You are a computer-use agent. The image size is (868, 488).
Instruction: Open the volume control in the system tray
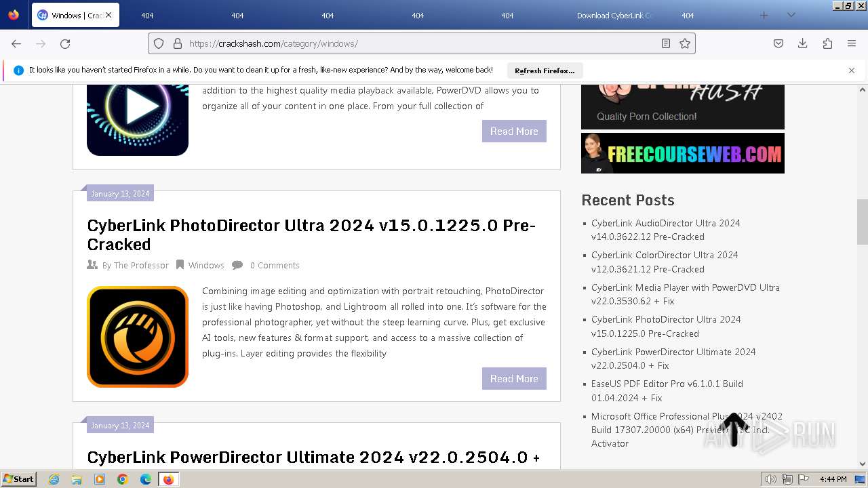770,479
